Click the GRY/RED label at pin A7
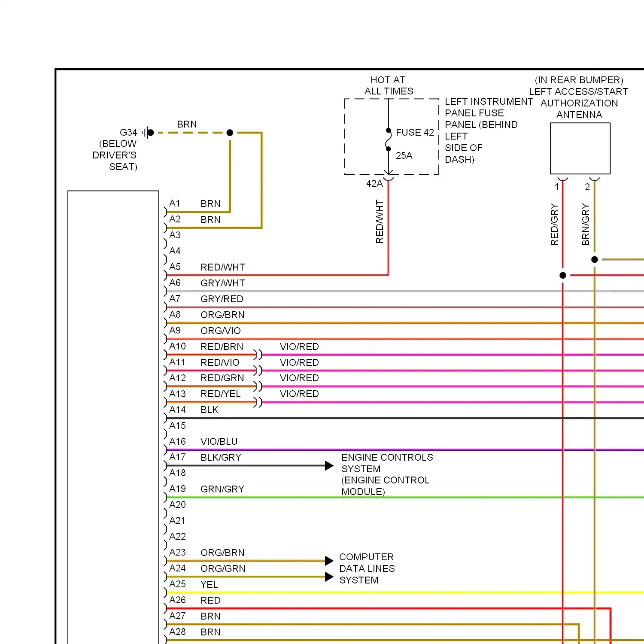Screen dimensions: 644x644 [x=222, y=299]
